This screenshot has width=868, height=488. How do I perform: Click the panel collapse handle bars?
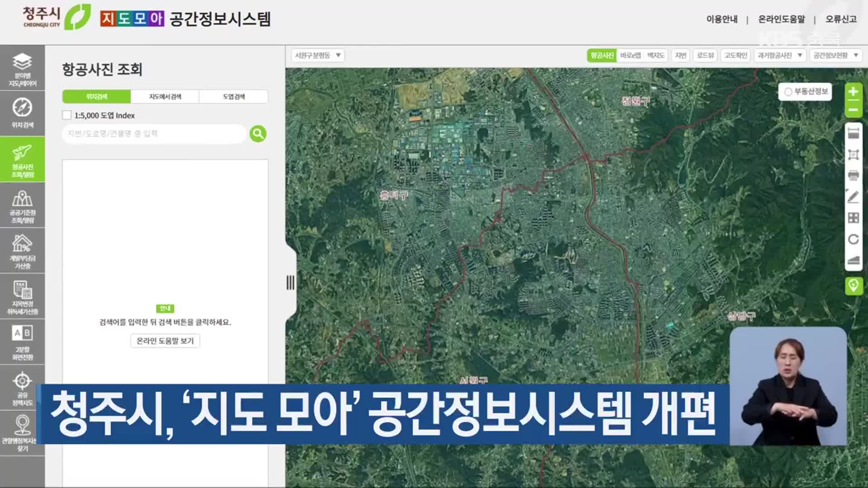(290, 283)
